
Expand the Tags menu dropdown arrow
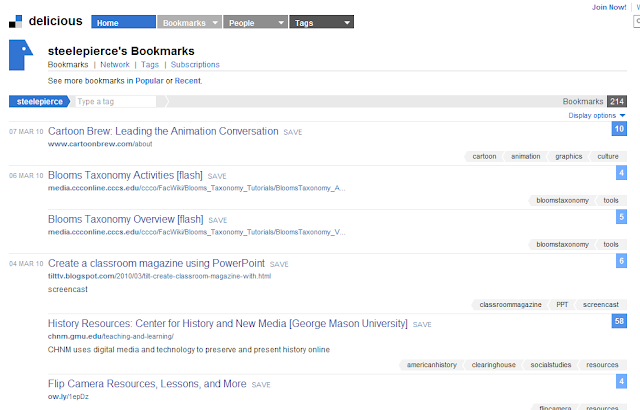[x=347, y=22]
